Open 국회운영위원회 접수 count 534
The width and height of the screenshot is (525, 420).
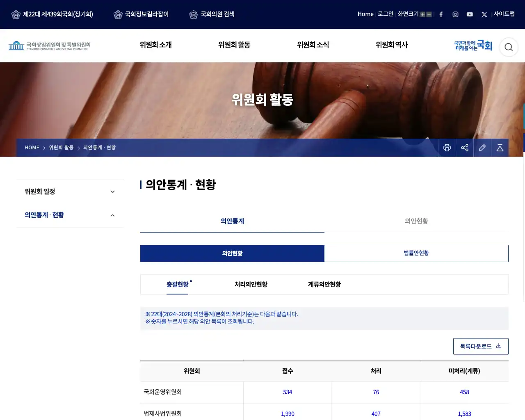288,392
